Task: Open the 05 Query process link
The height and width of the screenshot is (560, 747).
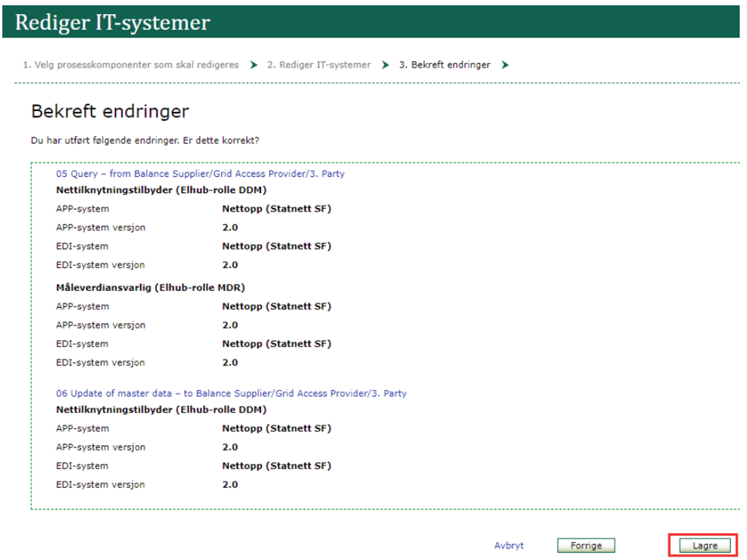Action: (200, 174)
